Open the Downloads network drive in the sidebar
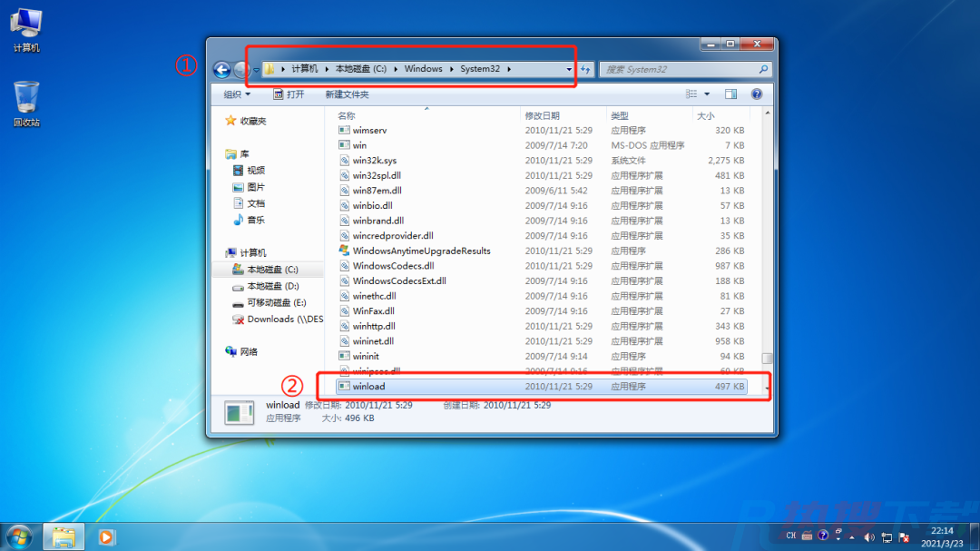 pyautogui.click(x=277, y=319)
